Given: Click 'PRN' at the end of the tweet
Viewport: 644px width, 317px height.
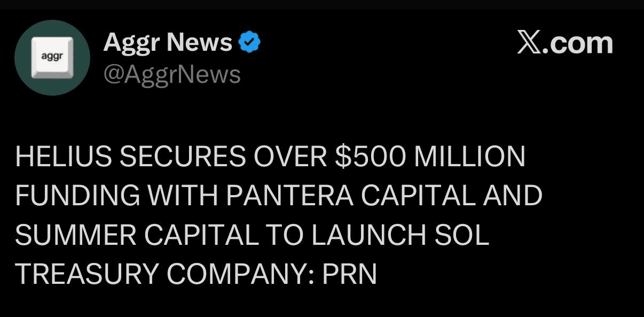Looking at the screenshot, I should click(349, 275).
